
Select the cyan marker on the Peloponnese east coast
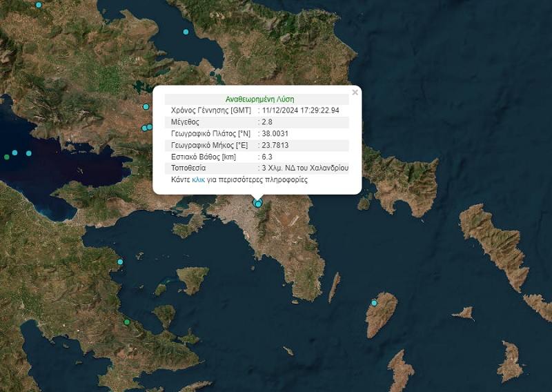120,262
